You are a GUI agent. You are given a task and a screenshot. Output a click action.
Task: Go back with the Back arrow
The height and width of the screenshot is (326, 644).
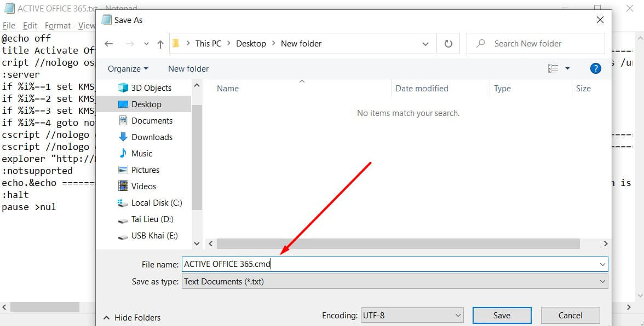pos(109,44)
